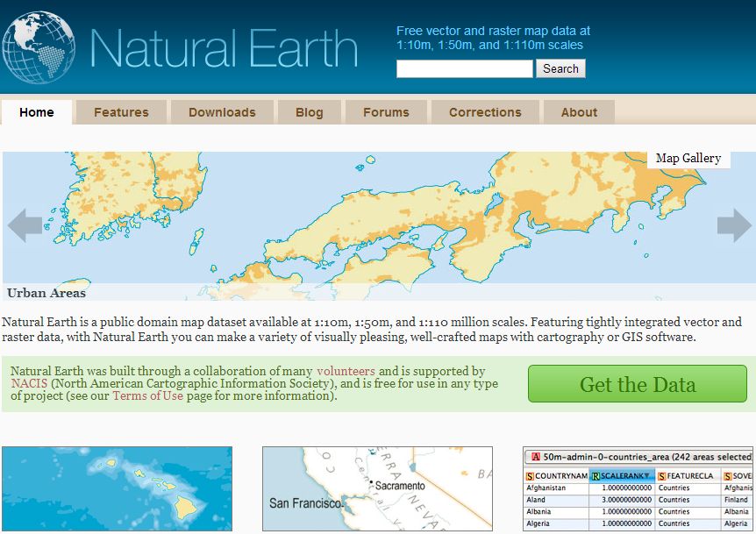Open the Home tab
Screen dimensions: 756x534
pyautogui.click(x=37, y=112)
